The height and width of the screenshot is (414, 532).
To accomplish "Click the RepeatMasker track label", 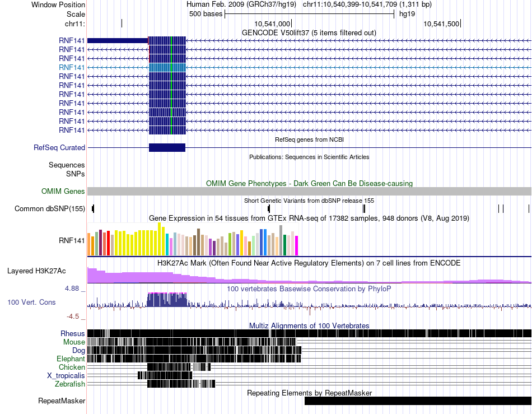I will click(x=62, y=401).
